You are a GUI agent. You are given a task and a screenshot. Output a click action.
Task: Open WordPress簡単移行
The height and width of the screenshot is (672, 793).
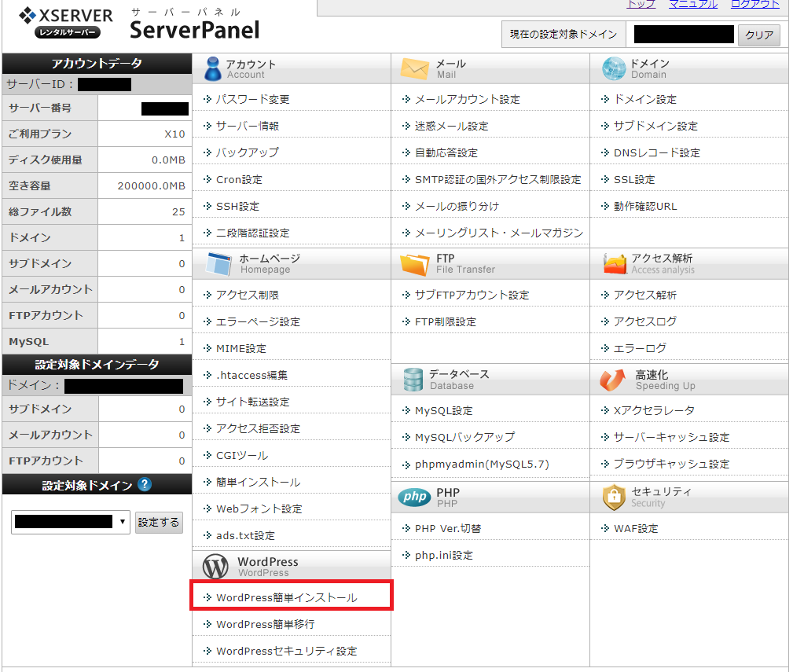(x=266, y=625)
